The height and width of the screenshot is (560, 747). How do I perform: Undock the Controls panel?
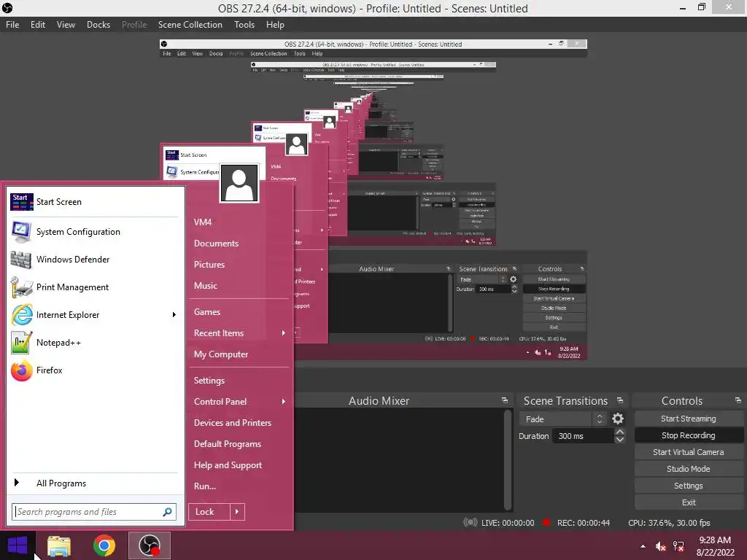tap(738, 400)
